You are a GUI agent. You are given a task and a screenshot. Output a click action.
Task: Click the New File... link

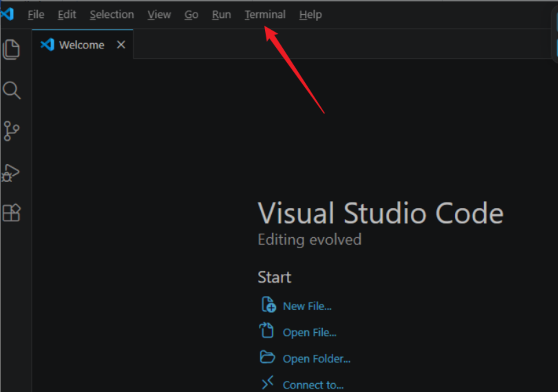pos(307,306)
